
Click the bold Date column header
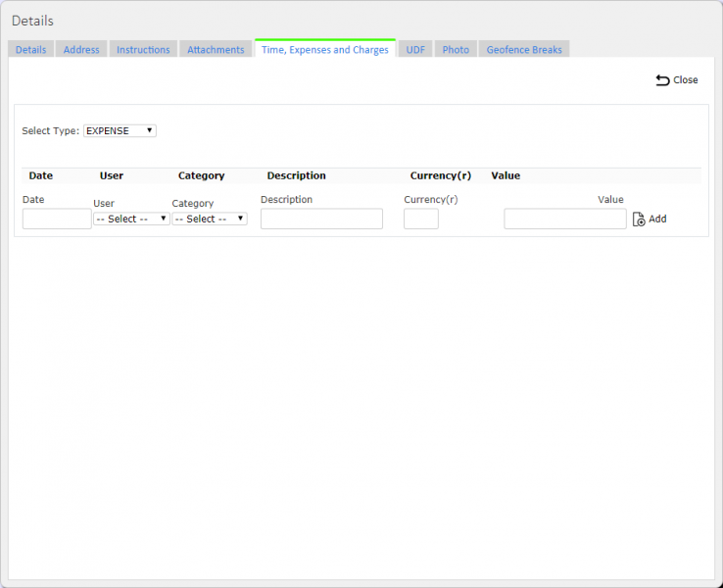(40, 175)
